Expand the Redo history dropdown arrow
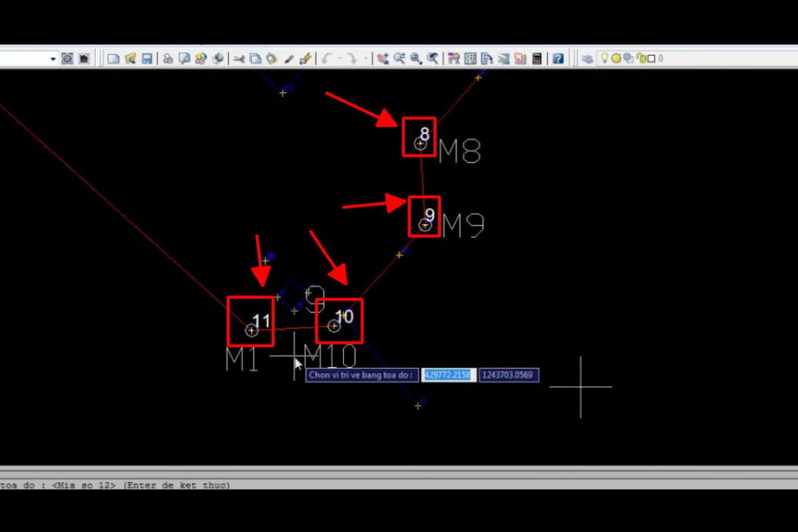Image resolution: width=798 pixels, height=532 pixels. click(366, 58)
